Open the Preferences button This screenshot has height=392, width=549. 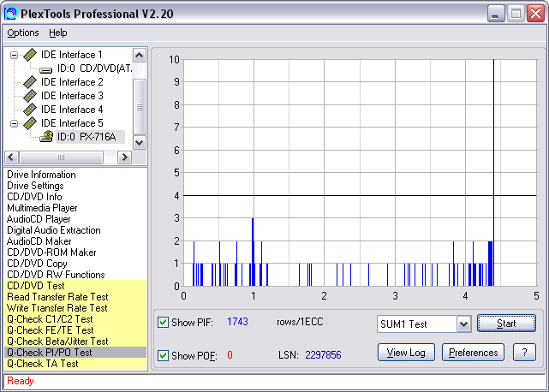pos(474,352)
